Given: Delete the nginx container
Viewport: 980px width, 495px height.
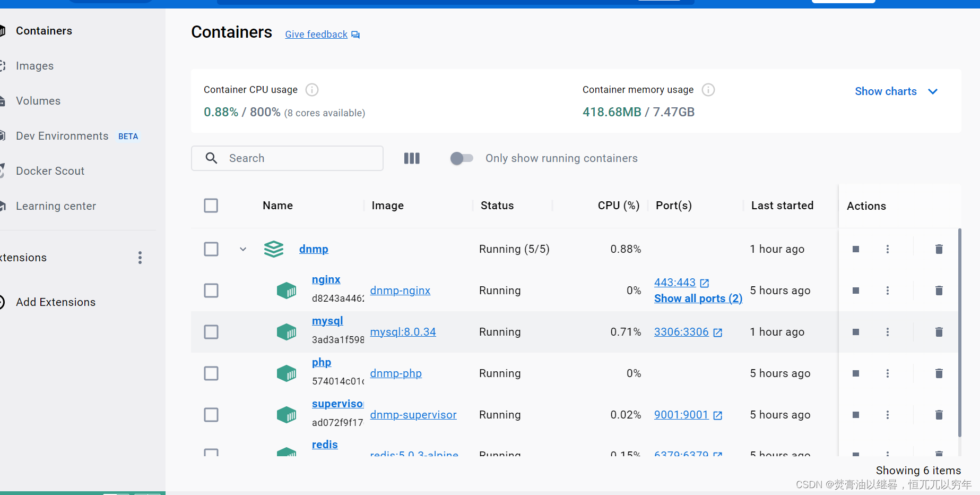Looking at the screenshot, I should click(x=939, y=291).
